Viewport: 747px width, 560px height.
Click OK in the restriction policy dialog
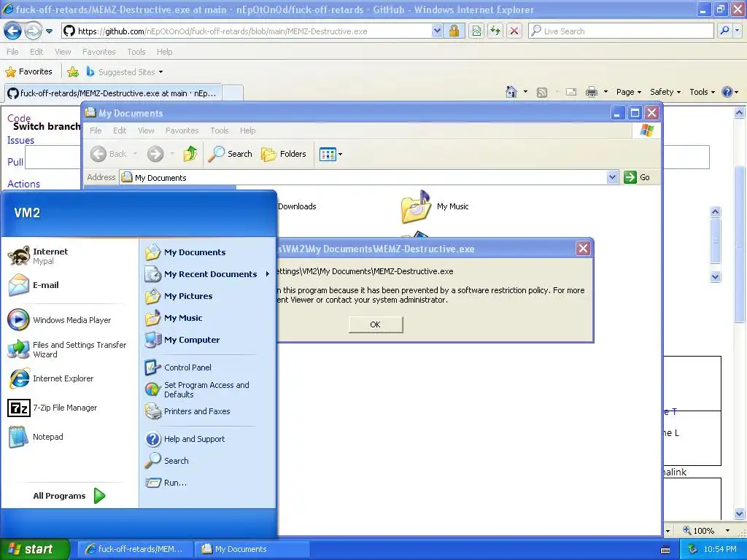point(376,324)
